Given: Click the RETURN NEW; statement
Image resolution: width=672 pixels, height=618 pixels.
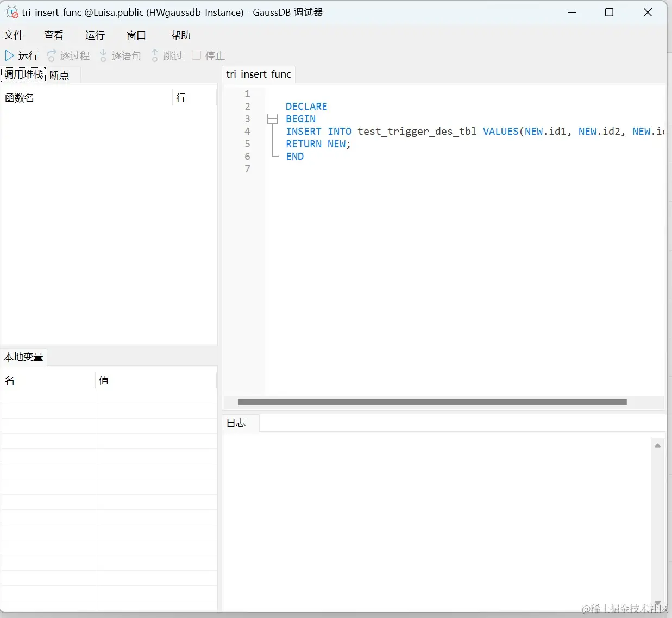Looking at the screenshot, I should (318, 144).
